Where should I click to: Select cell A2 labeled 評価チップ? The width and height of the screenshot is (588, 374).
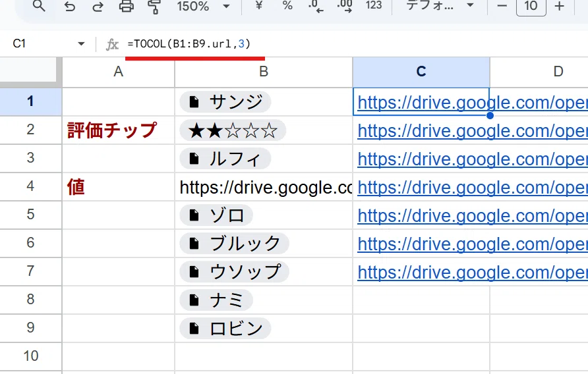point(118,130)
